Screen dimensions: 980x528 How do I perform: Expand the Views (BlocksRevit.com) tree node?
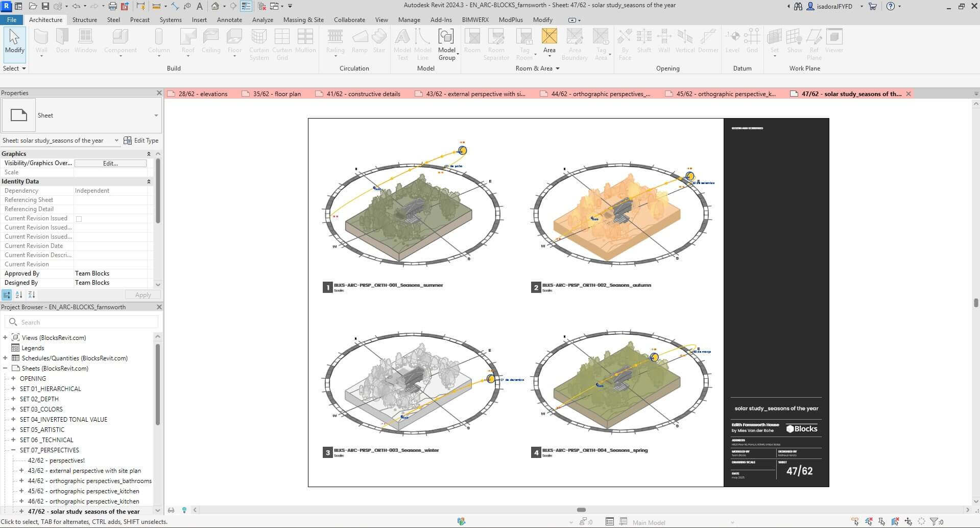(5, 337)
